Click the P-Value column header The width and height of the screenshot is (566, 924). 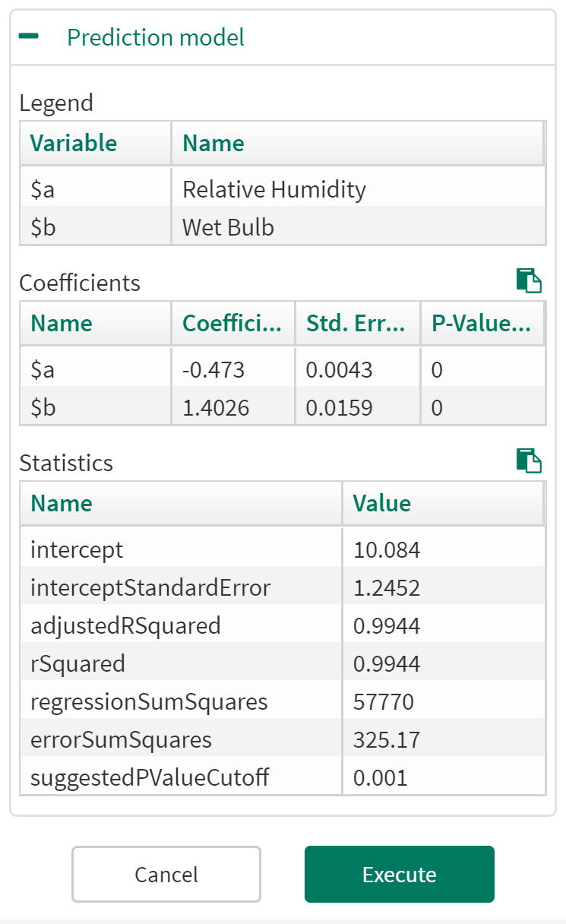click(481, 323)
